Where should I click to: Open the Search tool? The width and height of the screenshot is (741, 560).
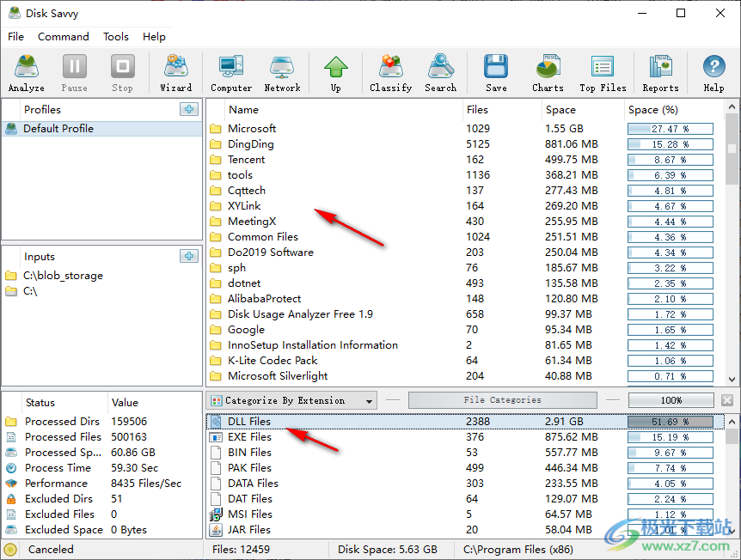[x=440, y=73]
